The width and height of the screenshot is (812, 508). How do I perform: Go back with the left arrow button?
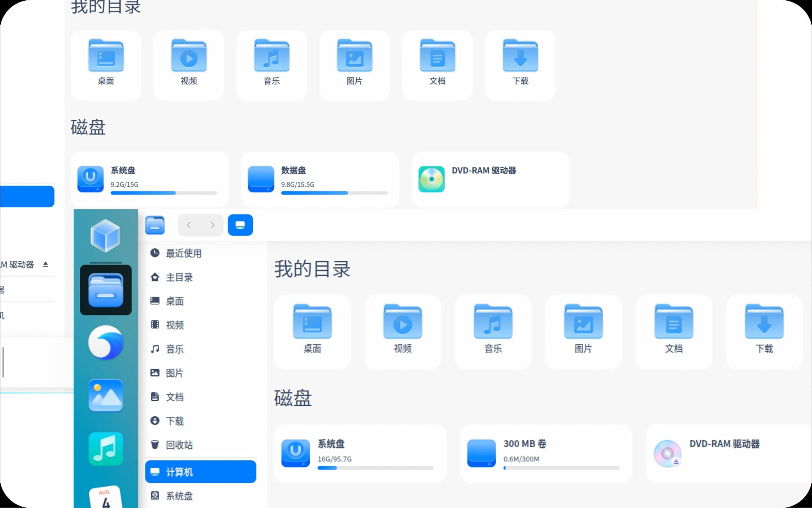(x=189, y=225)
